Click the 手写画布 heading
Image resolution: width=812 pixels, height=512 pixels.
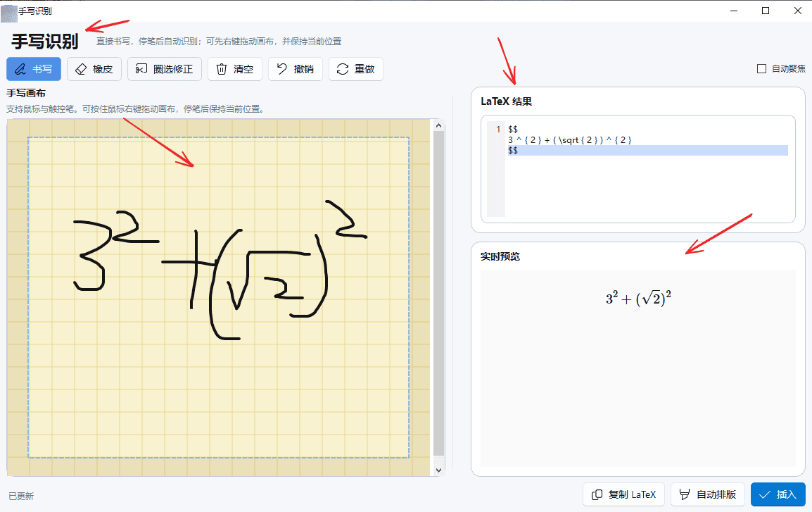pos(26,93)
